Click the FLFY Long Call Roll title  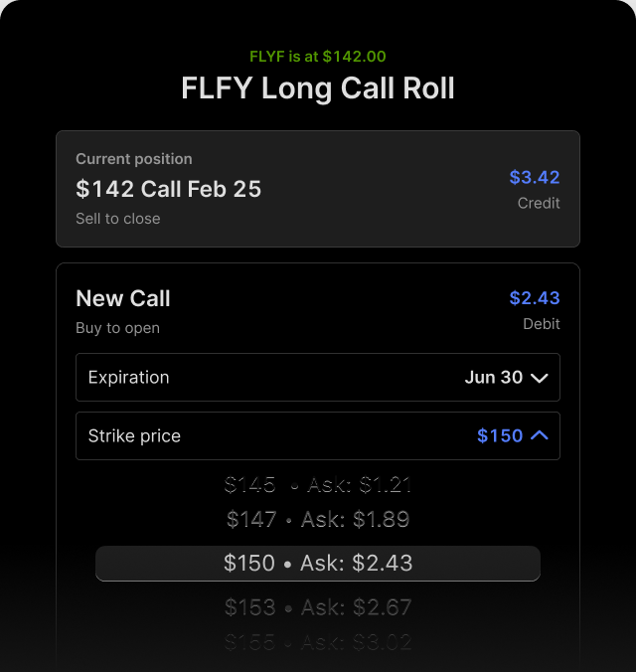pyautogui.click(x=318, y=88)
